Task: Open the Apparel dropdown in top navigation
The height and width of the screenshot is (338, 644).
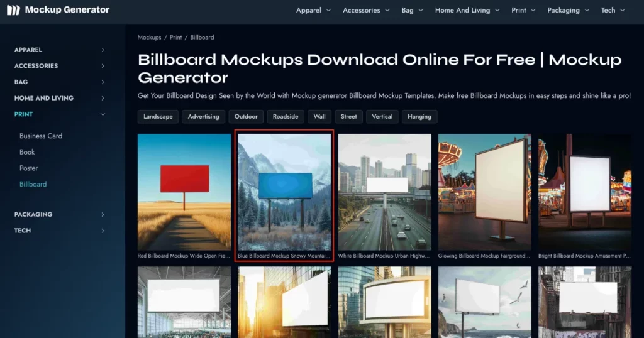Action: coord(313,10)
